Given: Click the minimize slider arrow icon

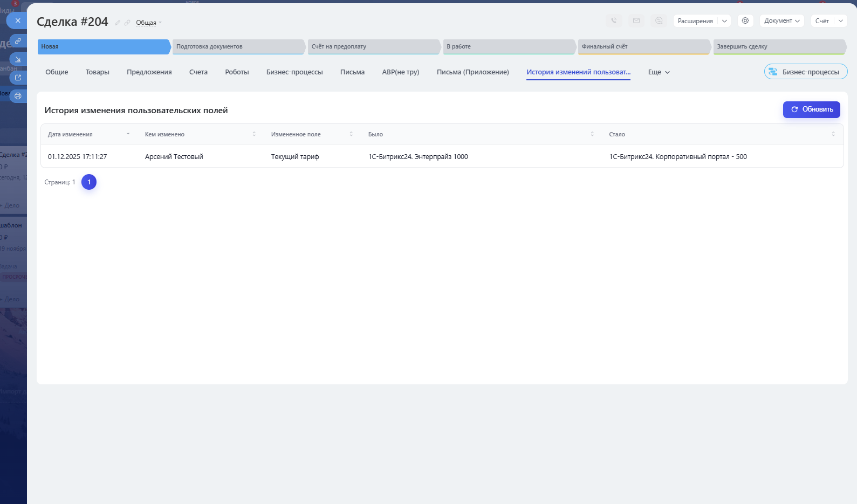Looking at the screenshot, I should tap(18, 59).
